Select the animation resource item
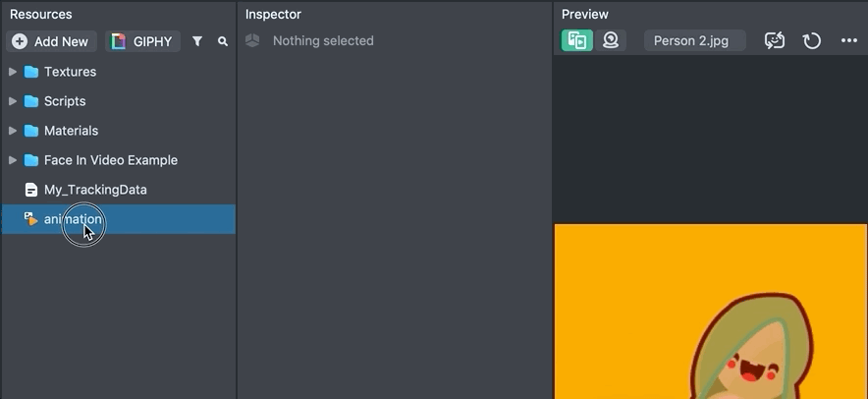Viewport: 868px width, 399px height. pyautogui.click(x=73, y=219)
